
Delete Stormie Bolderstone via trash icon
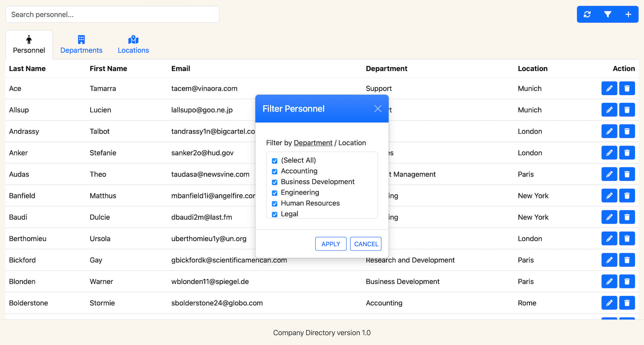point(627,303)
